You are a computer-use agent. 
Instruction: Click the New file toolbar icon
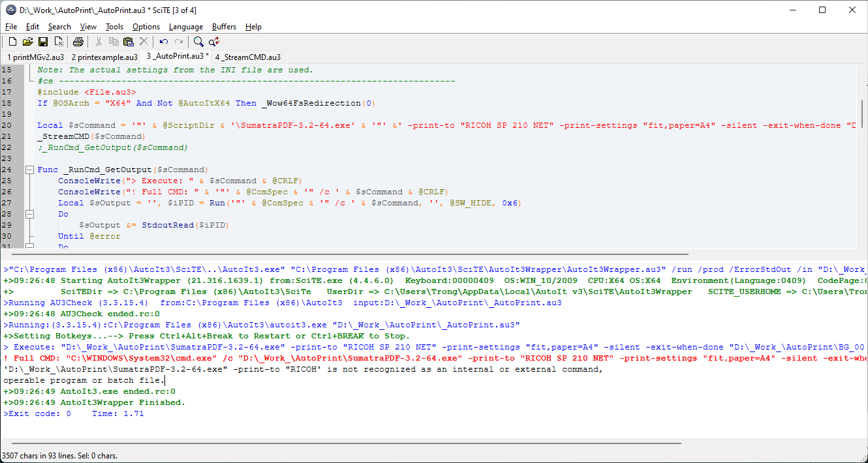[12, 42]
